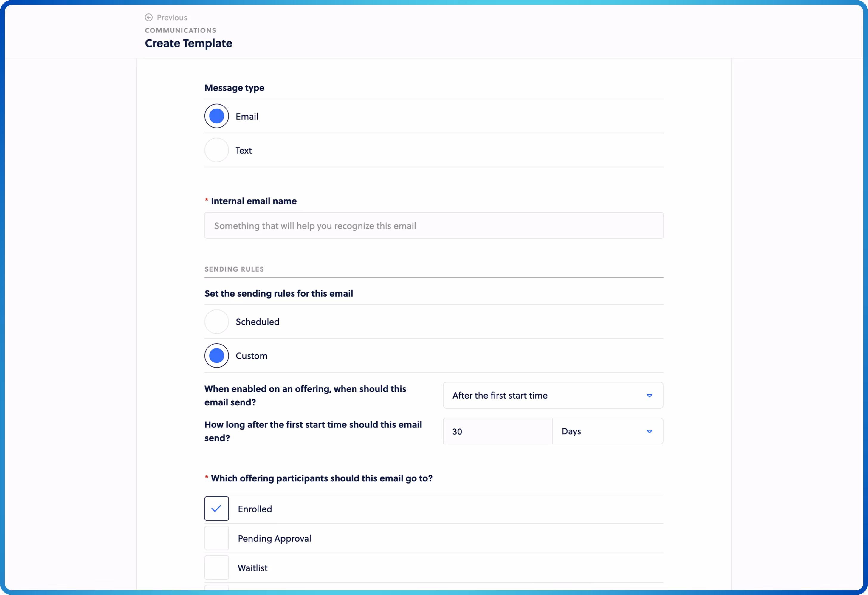Click the delay value field showing 30
This screenshot has height=595, width=868.
pos(497,431)
